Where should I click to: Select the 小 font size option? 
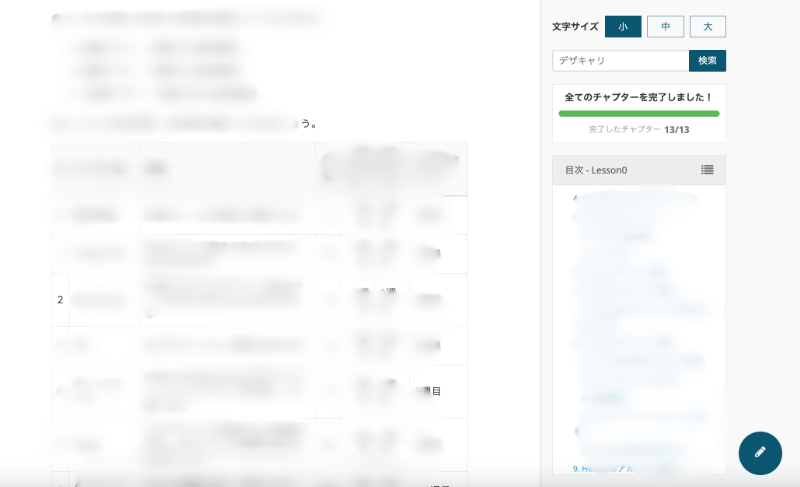(x=623, y=27)
